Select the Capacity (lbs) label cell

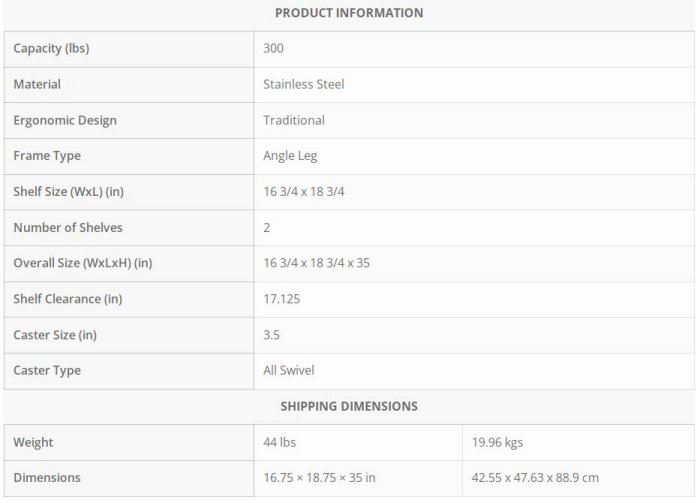tap(58, 49)
